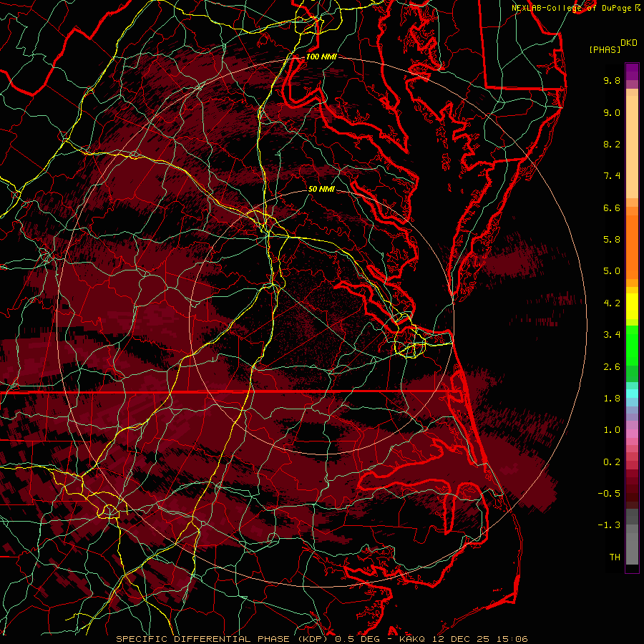Select the 7.4 scale value
This screenshot has height=644, width=644.
(612, 176)
